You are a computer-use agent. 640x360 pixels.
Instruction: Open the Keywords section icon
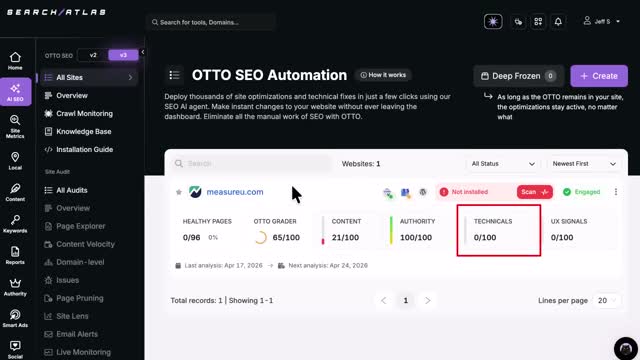coord(15,224)
